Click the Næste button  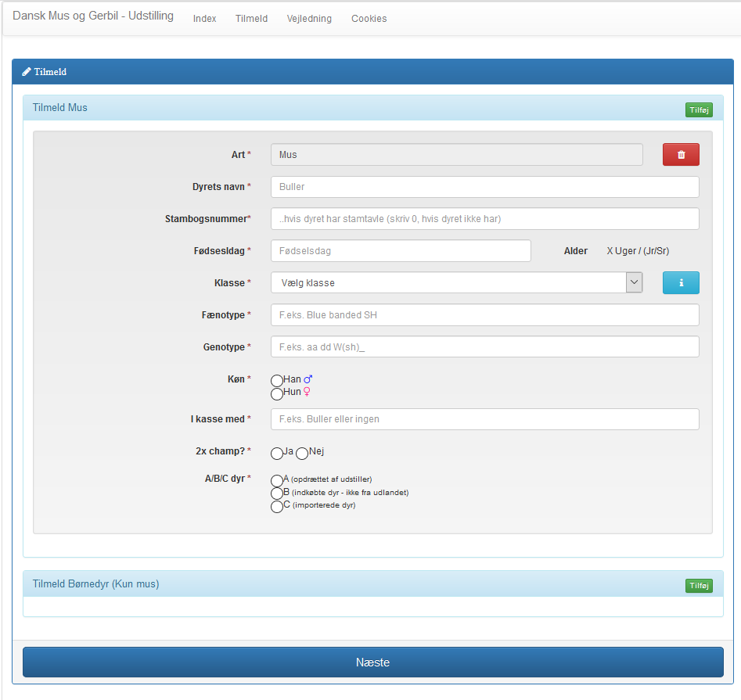(x=372, y=662)
